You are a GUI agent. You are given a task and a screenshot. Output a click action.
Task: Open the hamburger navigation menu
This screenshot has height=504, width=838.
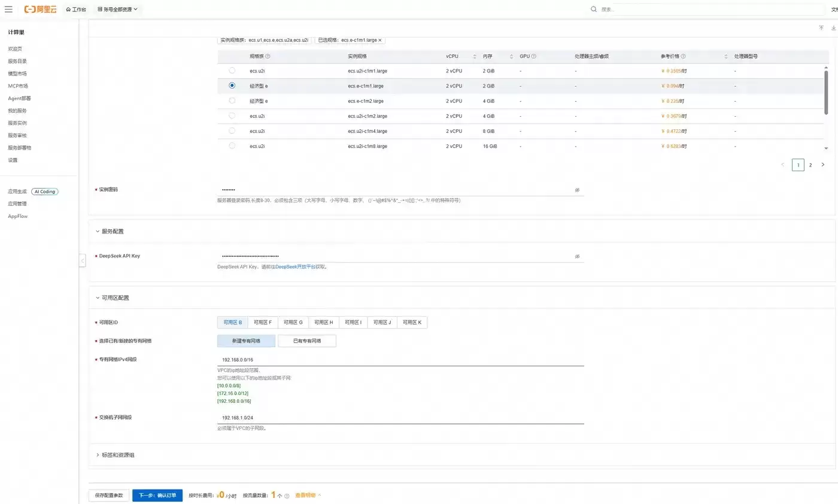click(x=8, y=10)
